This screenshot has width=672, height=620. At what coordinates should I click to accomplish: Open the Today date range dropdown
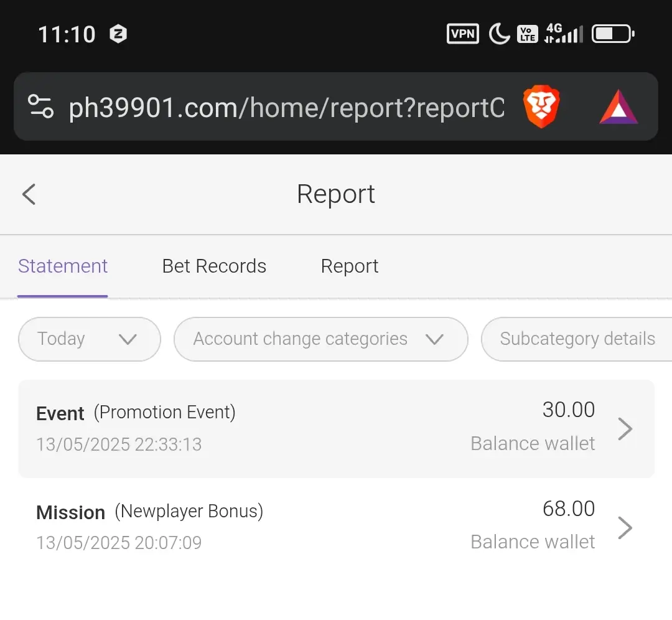point(90,339)
